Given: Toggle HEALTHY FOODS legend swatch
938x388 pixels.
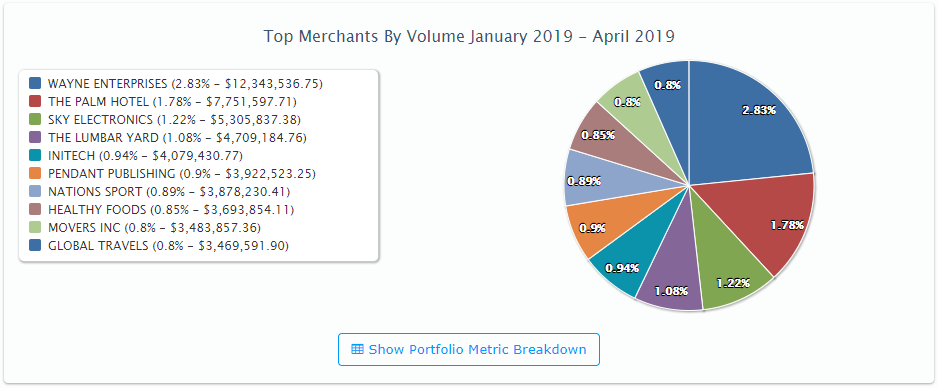Looking at the screenshot, I should (x=35, y=209).
